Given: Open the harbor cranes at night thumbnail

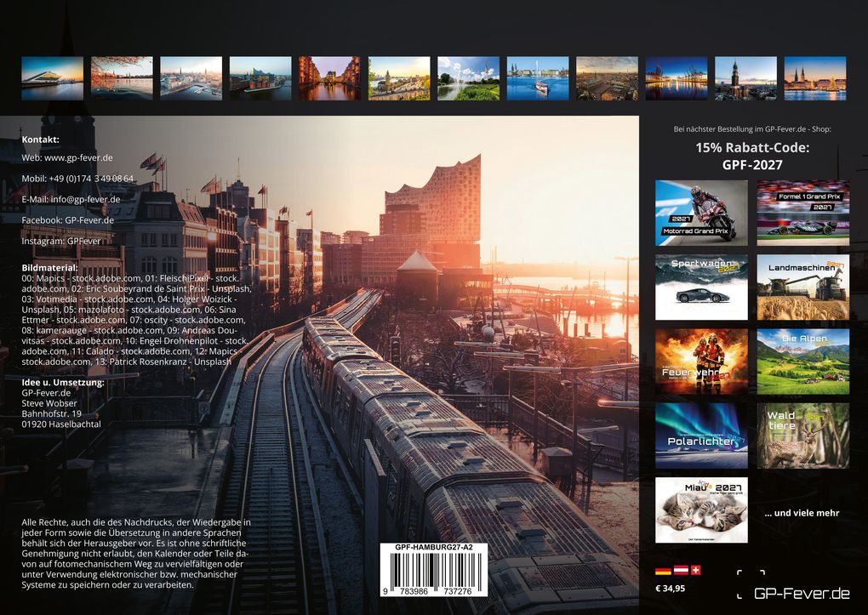Looking at the screenshot, I should tap(677, 78).
